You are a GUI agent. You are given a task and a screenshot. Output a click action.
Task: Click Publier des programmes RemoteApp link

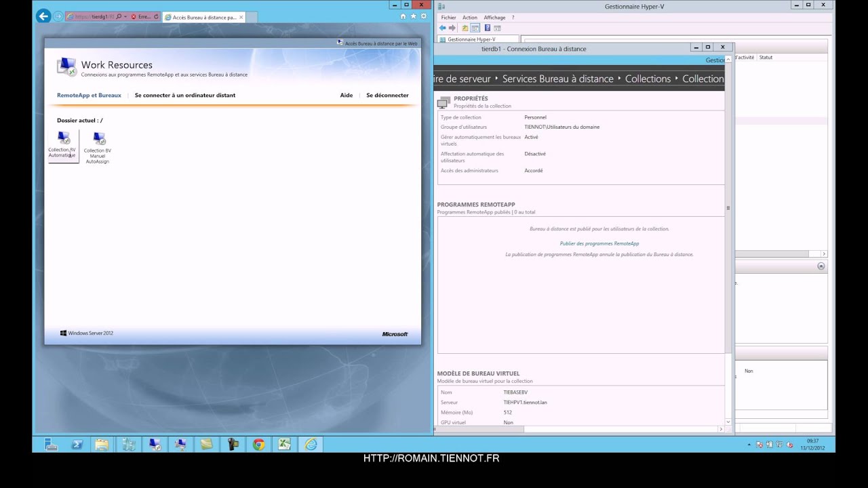(x=599, y=243)
